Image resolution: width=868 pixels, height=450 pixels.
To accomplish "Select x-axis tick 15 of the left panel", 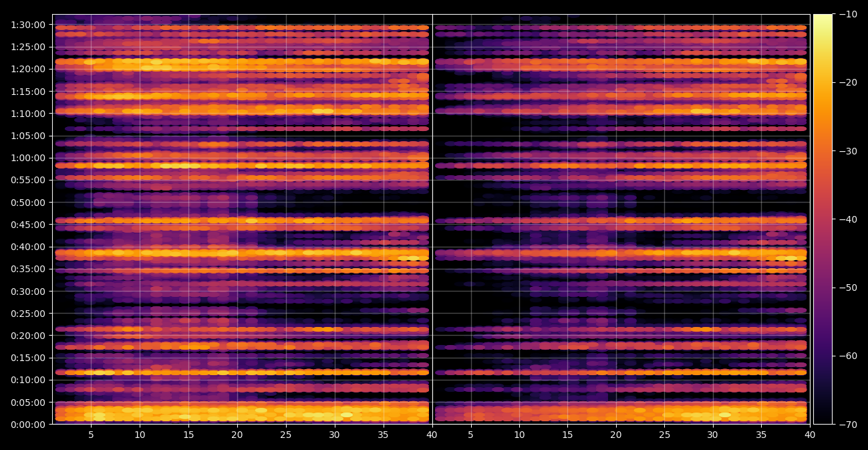I will (x=188, y=435).
